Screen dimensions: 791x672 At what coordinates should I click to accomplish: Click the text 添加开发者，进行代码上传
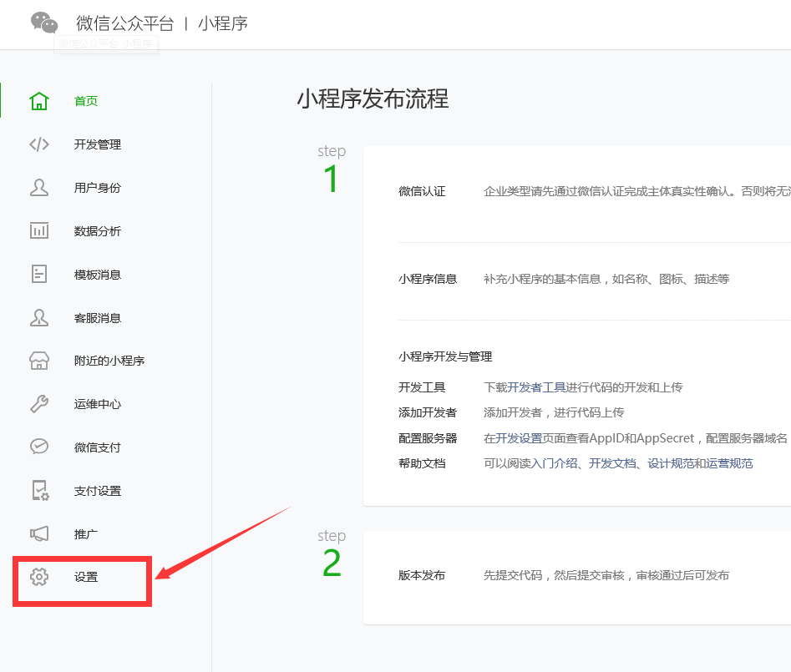tap(554, 412)
